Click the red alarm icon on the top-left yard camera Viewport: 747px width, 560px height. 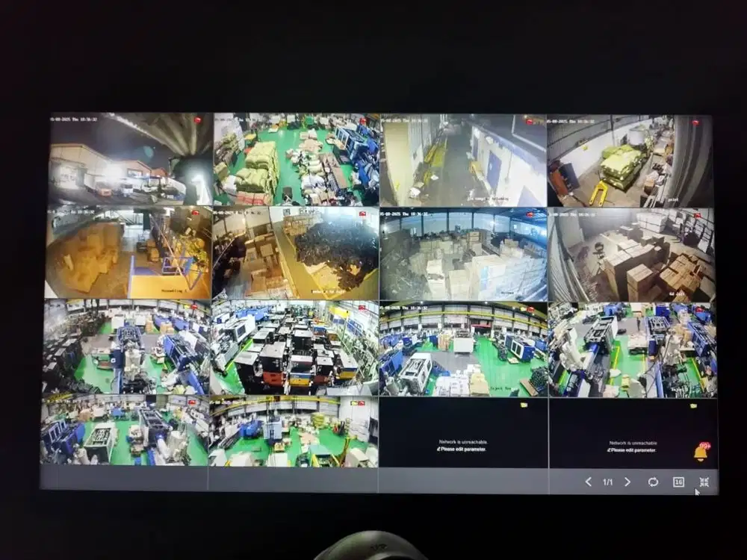[x=199, y=119]
